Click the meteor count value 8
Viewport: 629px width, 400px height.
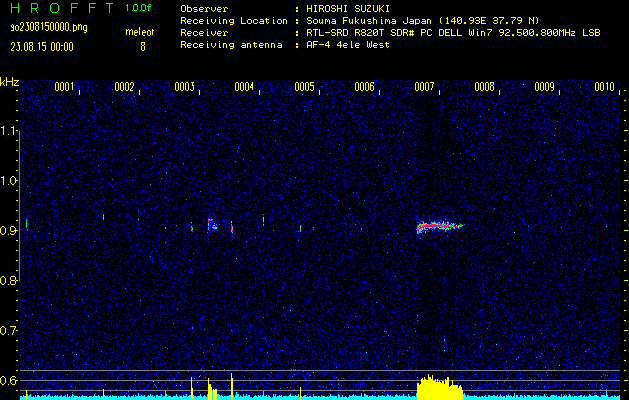click(142, 46)
